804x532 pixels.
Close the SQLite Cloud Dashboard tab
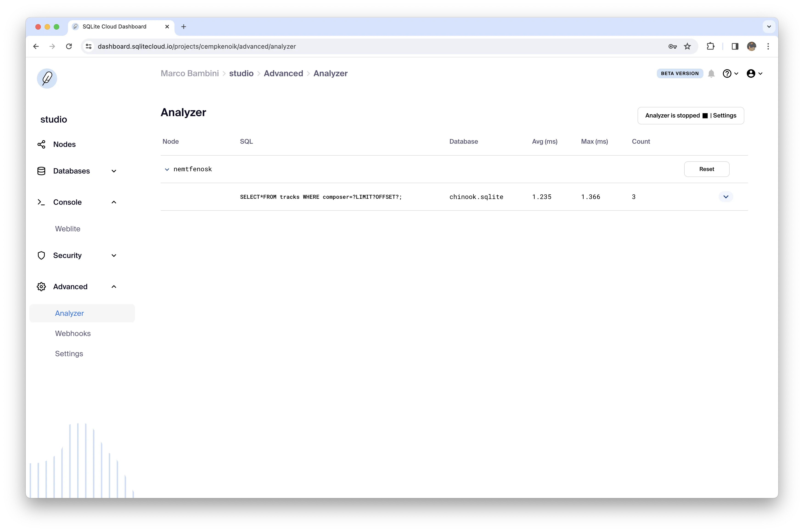[167, 26]
